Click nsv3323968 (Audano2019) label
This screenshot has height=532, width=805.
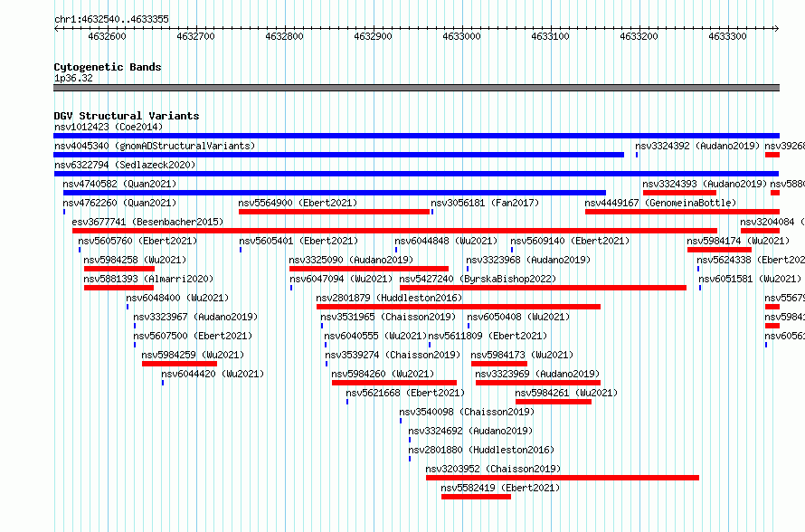(528, 260)
